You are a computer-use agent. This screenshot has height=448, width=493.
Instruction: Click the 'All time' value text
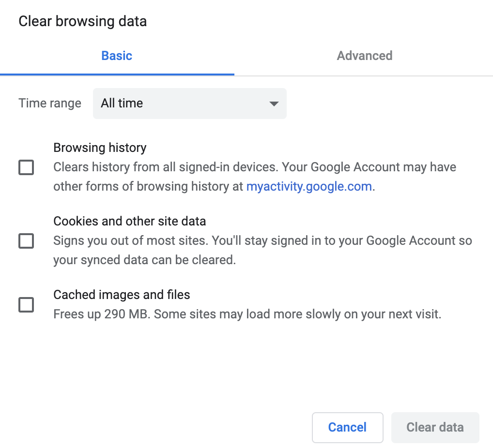pyautogui.click(x=122, y=103)
